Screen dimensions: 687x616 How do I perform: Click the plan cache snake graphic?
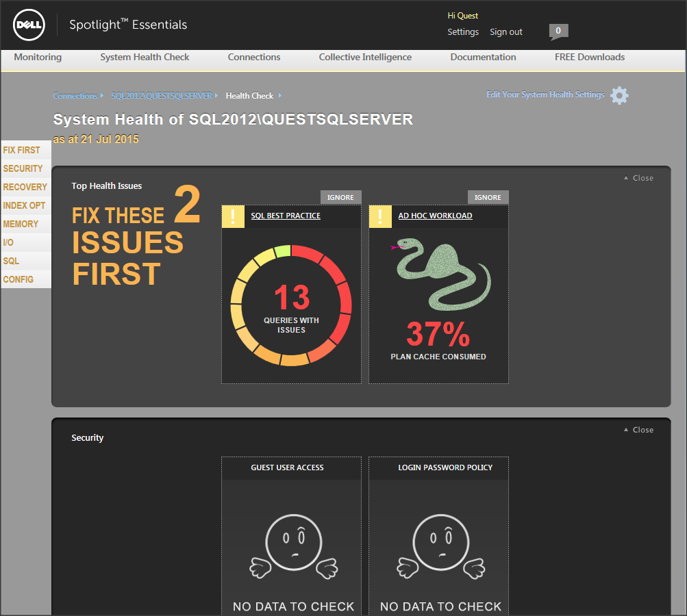click(440, 274)
